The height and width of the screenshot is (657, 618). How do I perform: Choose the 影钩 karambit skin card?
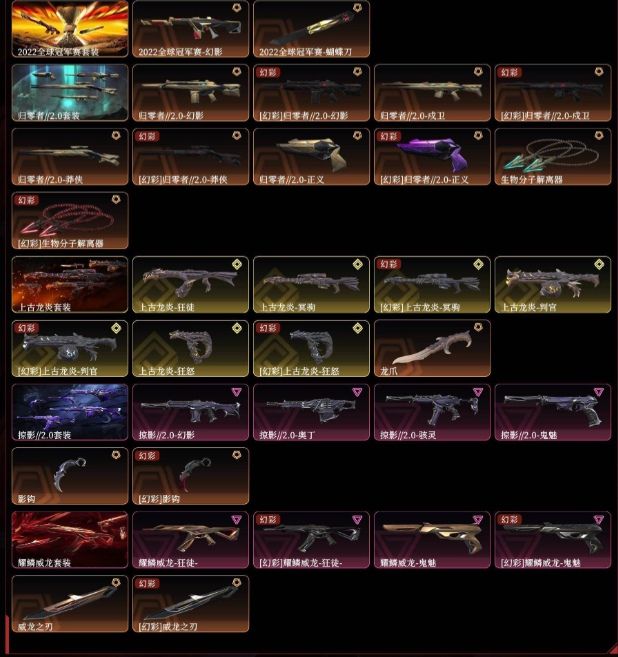[70, 476]
